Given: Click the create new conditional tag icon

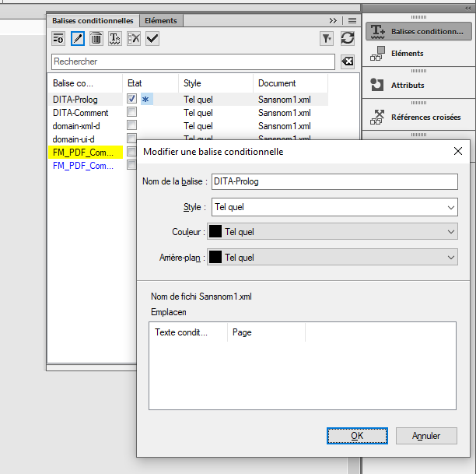Looking at the screenshot, I should click(58, 38).
